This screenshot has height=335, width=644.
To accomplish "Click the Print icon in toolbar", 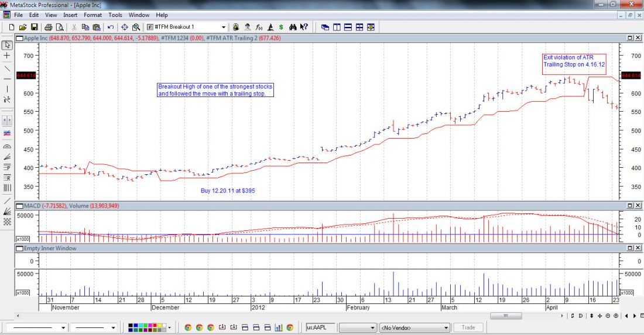I will coord(49,27).
